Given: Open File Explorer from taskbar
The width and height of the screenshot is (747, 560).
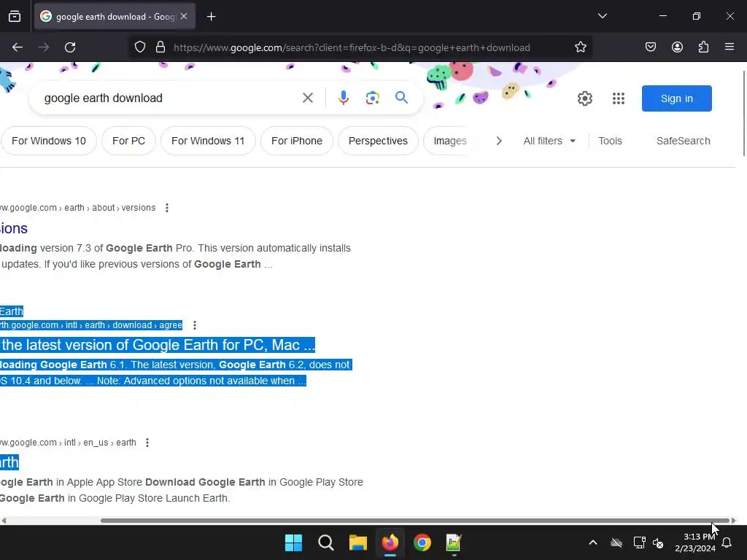Looking at the screenshot, I should [x=357, y=542].
